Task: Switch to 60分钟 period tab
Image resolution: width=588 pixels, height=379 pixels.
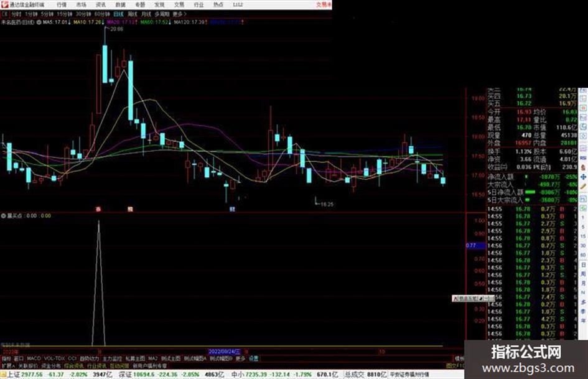Action: click(102, 14)
